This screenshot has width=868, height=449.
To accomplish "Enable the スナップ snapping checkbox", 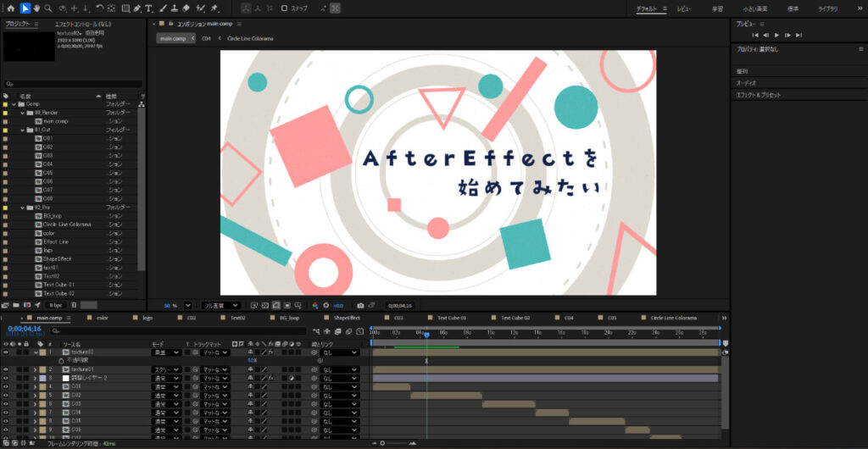I will [x=285, y=8].
